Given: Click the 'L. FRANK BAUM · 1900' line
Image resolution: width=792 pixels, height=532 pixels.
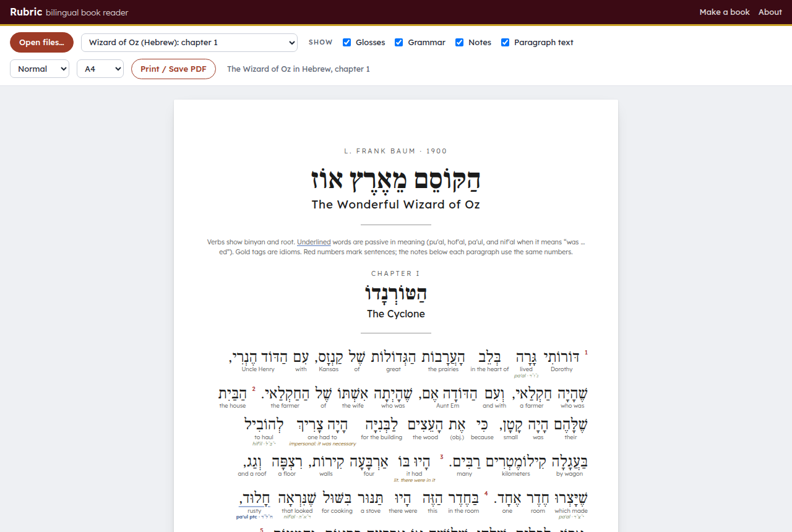Looking at the screenshot, I should pos(396,151).
